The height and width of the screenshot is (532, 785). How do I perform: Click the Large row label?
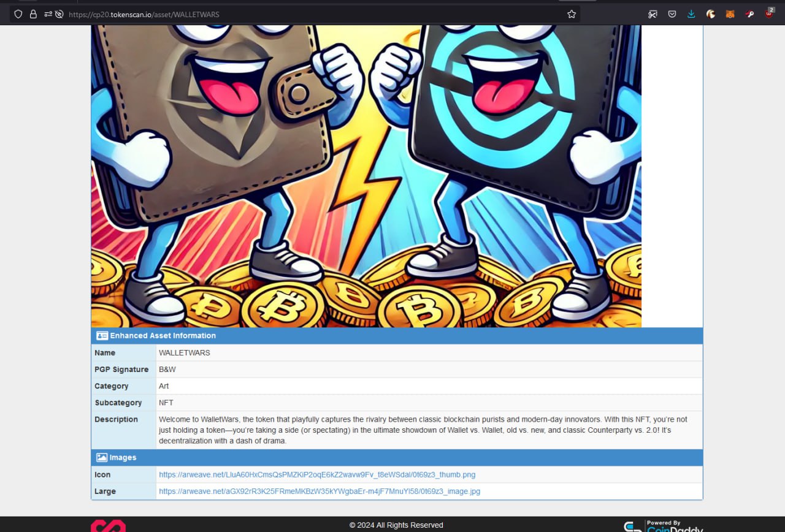pos(105,492)
